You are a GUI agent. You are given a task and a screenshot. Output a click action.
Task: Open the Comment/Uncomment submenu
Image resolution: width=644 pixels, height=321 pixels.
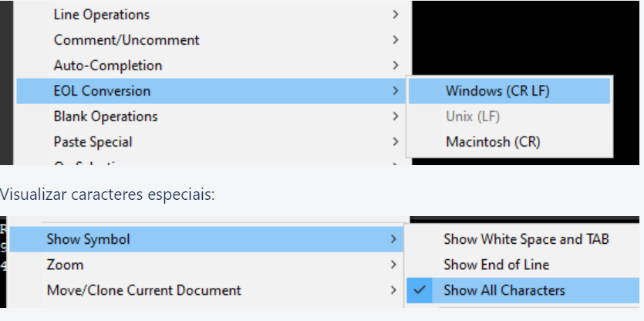point(126,40)
